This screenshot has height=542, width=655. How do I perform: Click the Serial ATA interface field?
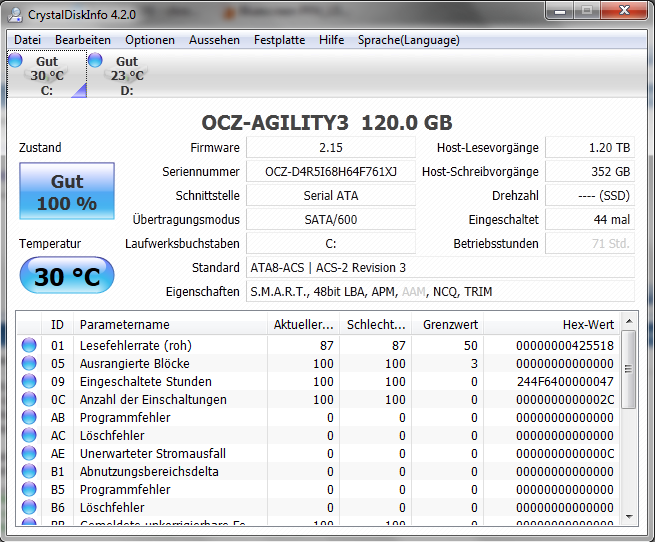331,196
